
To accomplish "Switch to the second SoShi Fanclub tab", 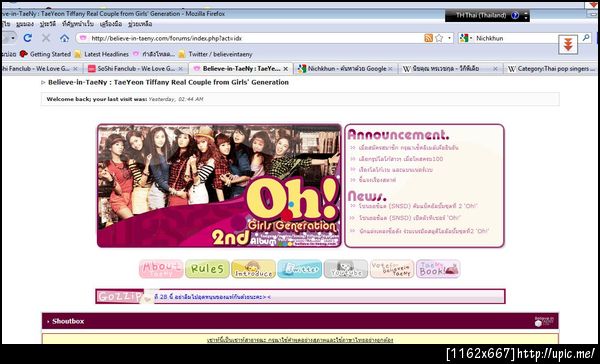I will [x=135, y=69].
